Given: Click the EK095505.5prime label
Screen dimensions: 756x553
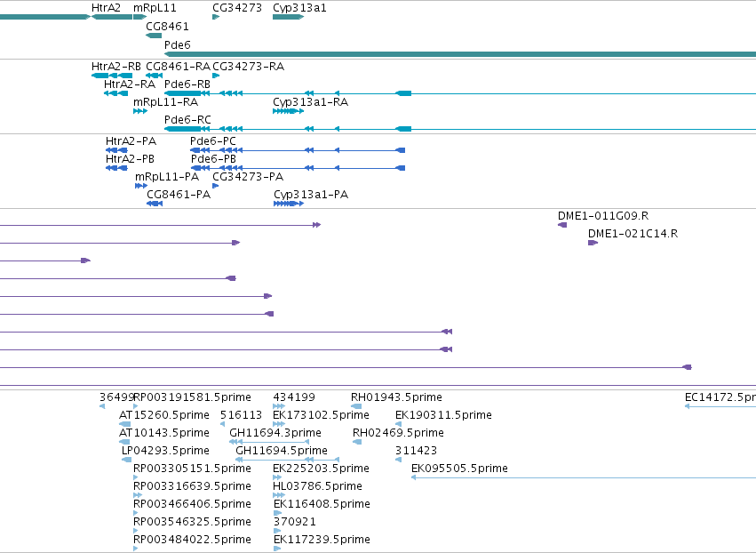Looking at the screenshot, I should 459,469.
